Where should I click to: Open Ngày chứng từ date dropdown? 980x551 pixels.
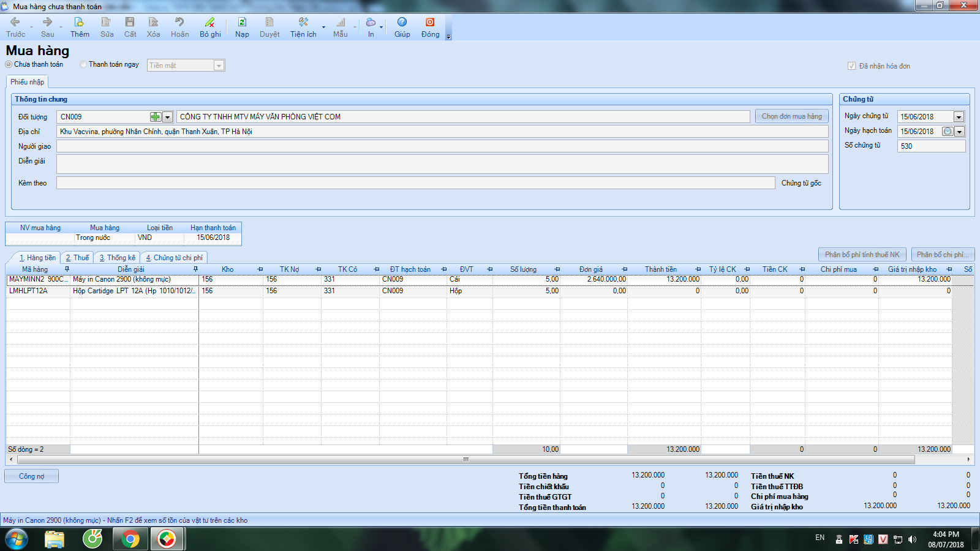coord(959,117)
